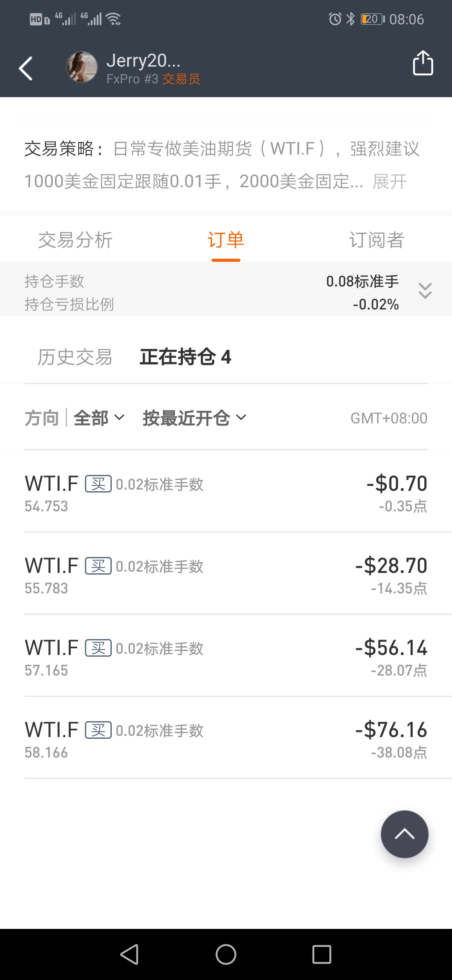Tap the 买 badge on 58.166 order
452x980 pixels.
click(x=98, y=730)
